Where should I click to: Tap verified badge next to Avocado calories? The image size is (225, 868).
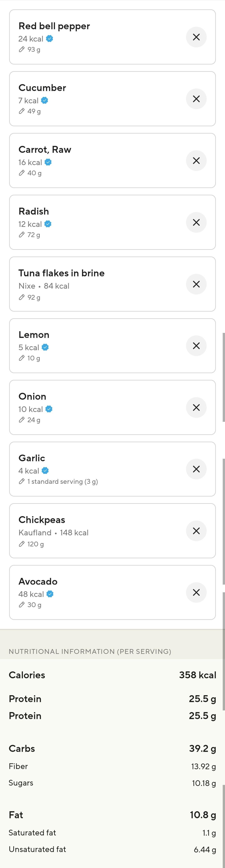50,594
